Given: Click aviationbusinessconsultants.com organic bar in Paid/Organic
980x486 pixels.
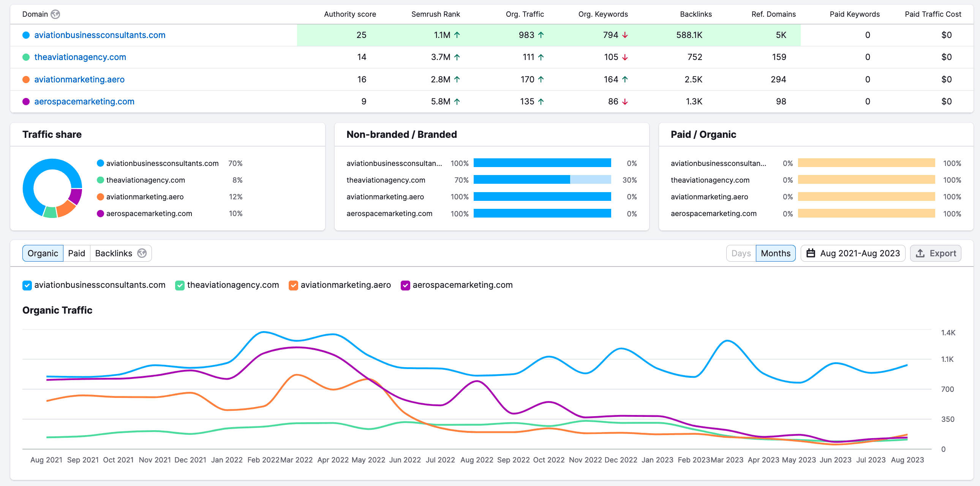Looking at the screenshot, I should coord(866,163).
